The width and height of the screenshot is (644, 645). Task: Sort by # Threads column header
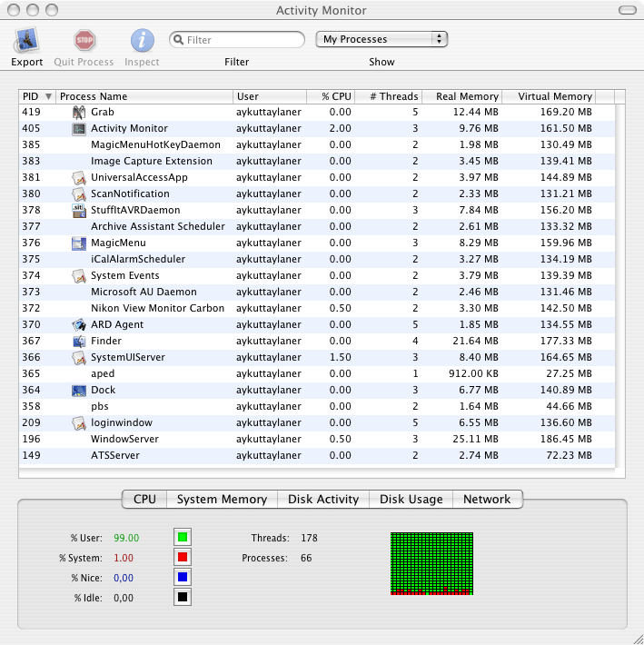click(x=389, y=96)
